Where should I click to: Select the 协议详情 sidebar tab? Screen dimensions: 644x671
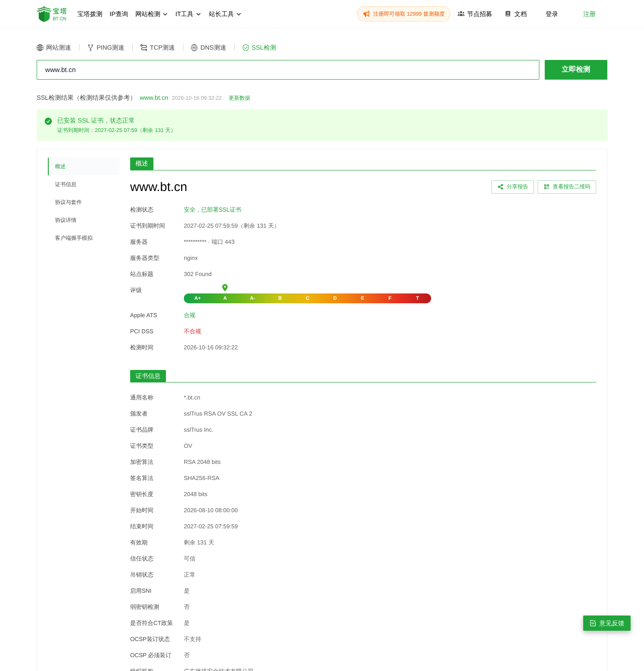pos(84,220)
